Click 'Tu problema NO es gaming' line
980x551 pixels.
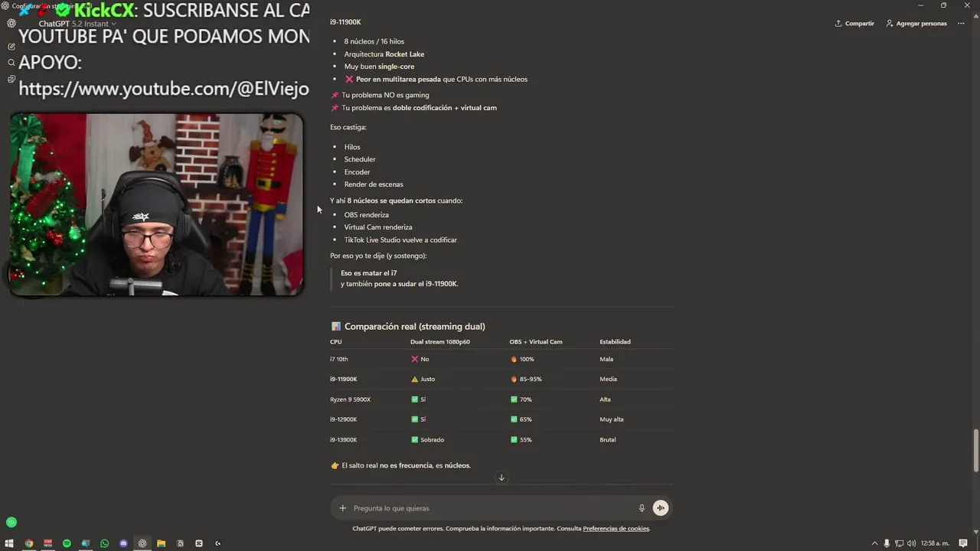point(385,96)
